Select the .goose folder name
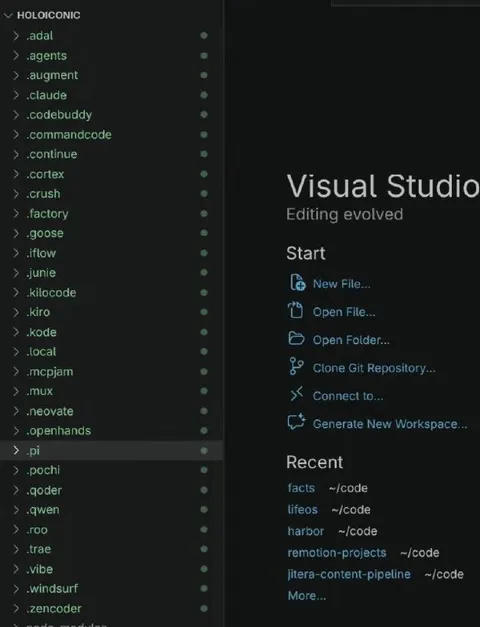 45,234
